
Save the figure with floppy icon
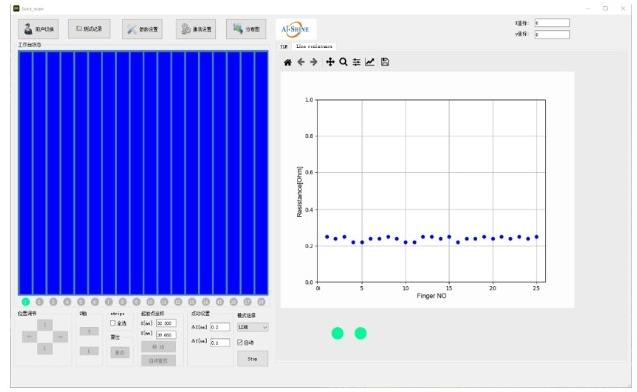point(385,62)
